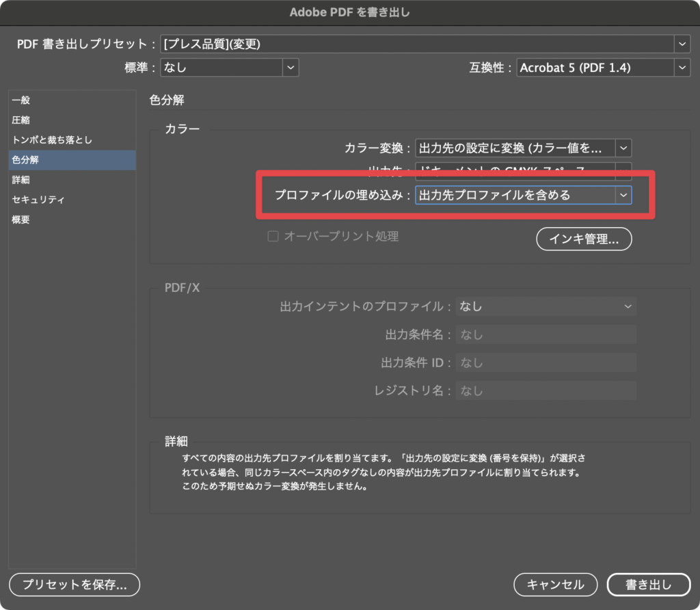700x610 pixels.
Task: Select 一般 in the sidebar
Action: (21, 101)
